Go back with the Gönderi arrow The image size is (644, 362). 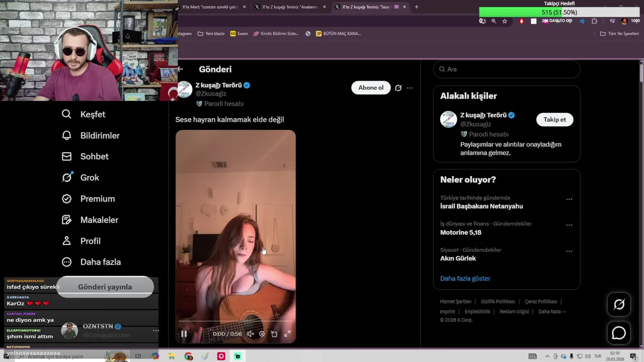[x=180, y=69]
